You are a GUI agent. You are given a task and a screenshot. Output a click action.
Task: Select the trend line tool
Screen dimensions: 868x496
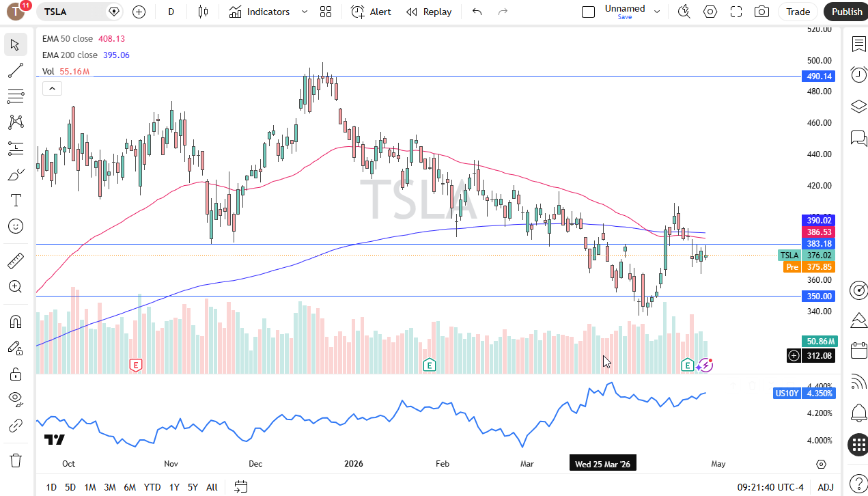tap(16, 70)
